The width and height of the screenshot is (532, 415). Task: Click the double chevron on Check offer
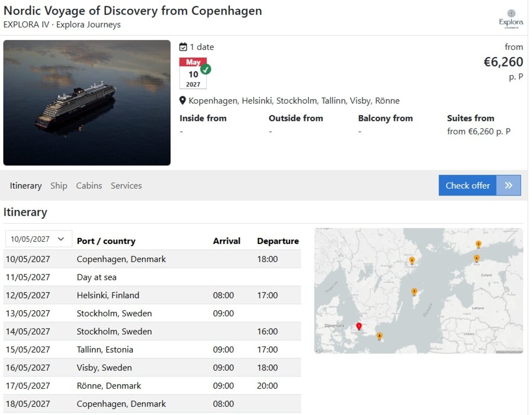pos(508,185)
